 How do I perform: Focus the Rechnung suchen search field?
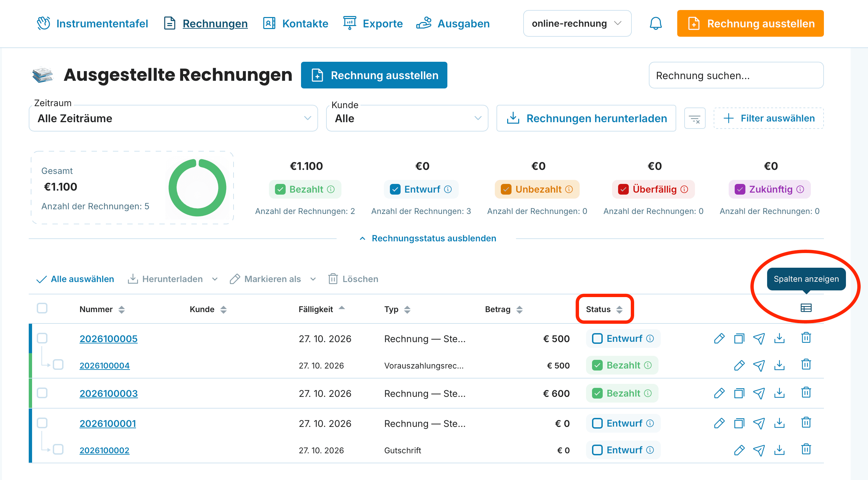[x=736, y=75]
